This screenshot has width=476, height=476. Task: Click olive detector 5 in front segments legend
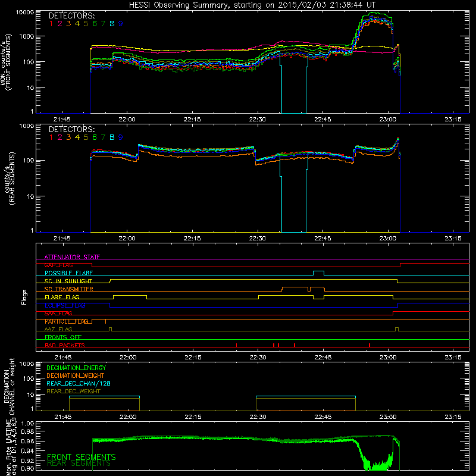click(x=86, y=24)
